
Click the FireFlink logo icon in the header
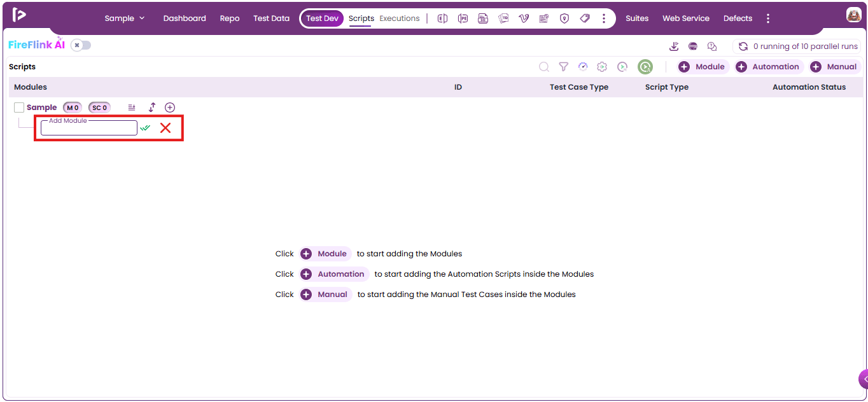(x=19, y=15)
